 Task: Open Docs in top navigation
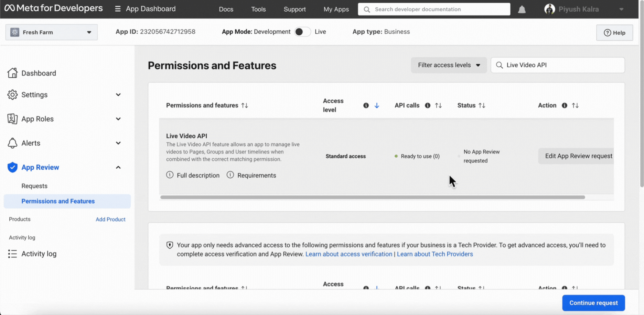coord(226,9)
